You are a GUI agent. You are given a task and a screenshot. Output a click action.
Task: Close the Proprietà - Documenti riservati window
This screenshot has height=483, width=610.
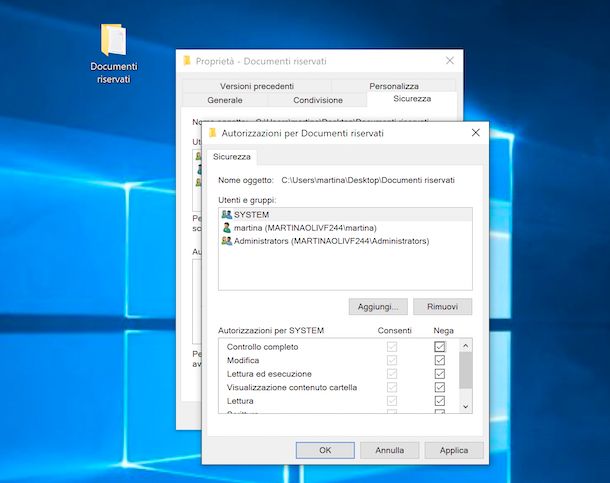(450, 60)
